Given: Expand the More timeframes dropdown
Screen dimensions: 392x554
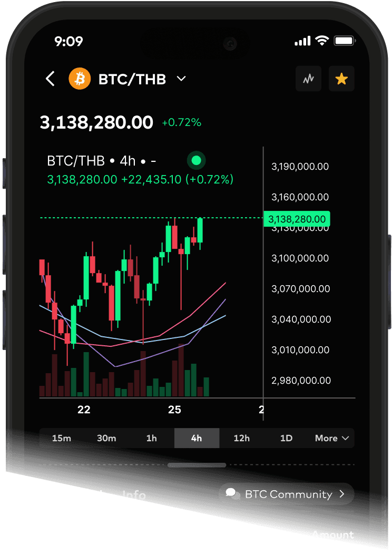Looking at the screenshot, I should point(332,438).
